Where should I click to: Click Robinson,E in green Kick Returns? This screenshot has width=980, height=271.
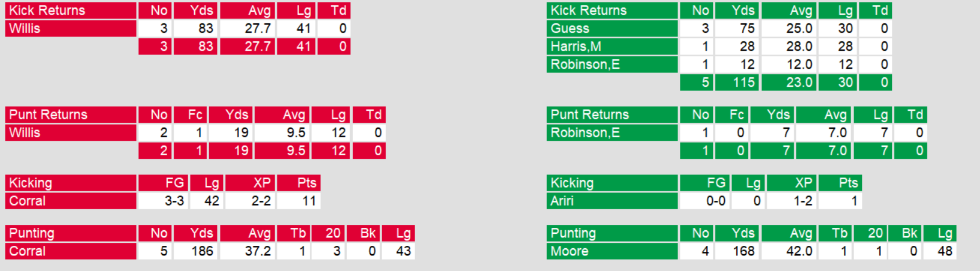[612, 64]
